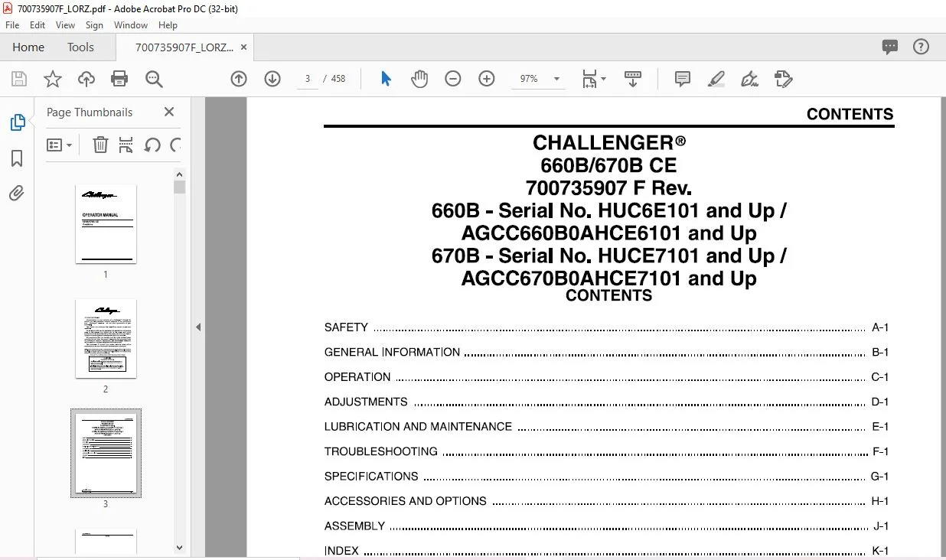Open the Help menu

[x=168, y=25]
